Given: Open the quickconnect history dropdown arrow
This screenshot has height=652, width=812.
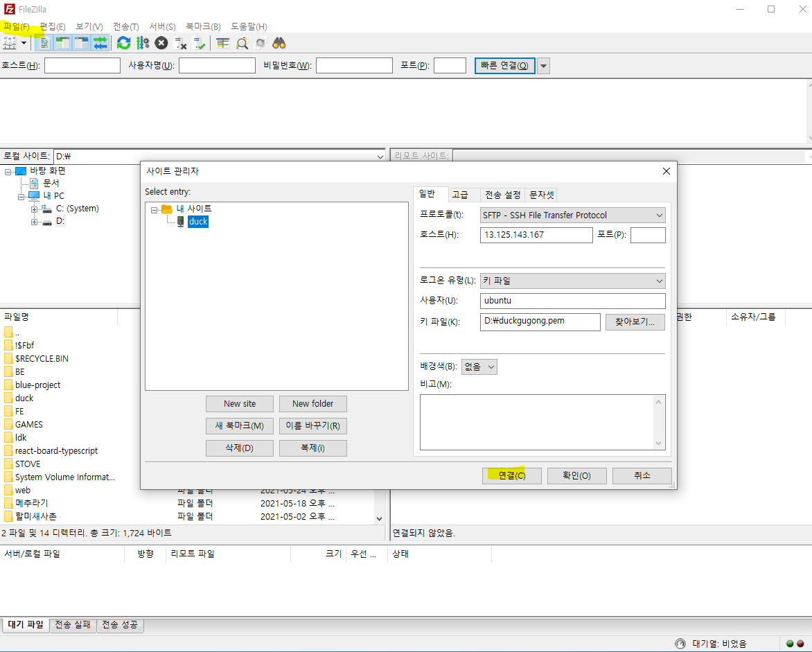Looking at the screenshot, I should [x=543, y=66].
